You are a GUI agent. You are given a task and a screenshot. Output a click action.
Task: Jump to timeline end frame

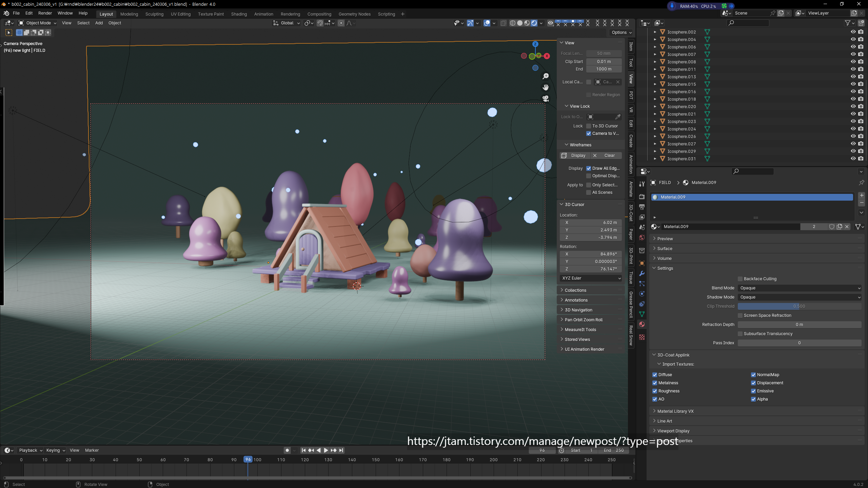[x=341, y=450]
